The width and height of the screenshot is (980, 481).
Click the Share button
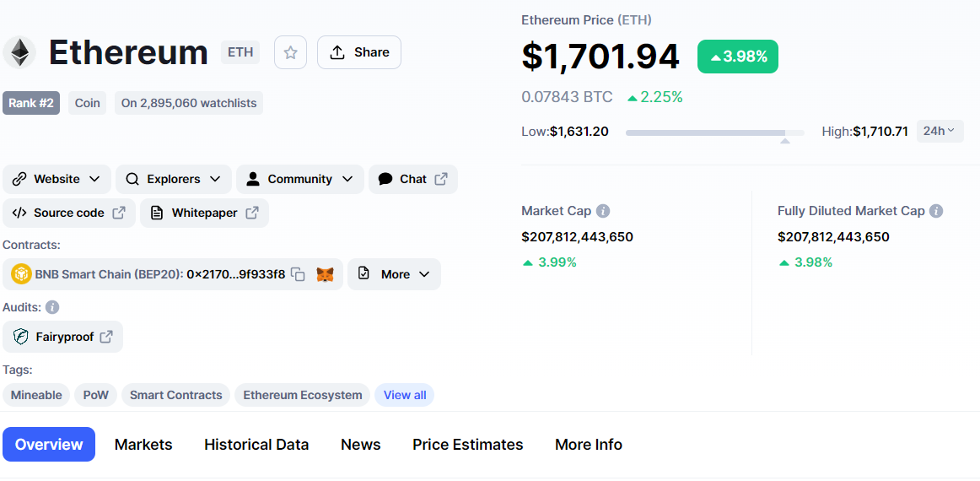pos(358,52)
